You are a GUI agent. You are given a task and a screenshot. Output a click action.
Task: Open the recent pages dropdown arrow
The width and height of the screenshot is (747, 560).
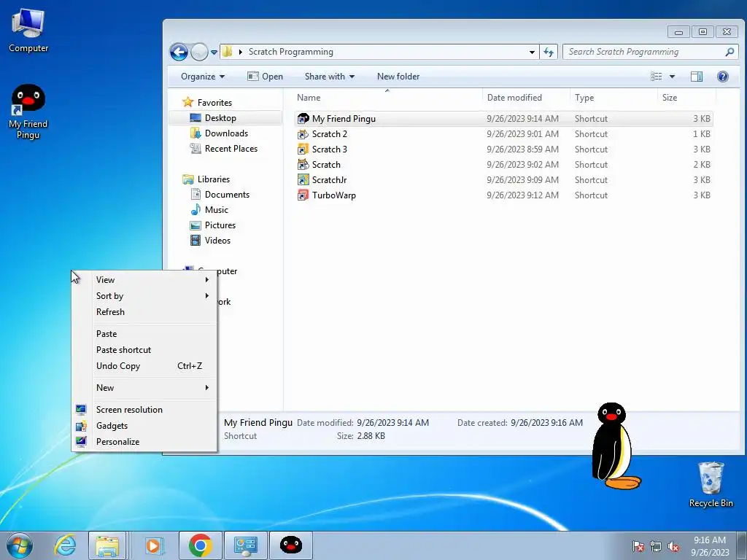point(214,52)
